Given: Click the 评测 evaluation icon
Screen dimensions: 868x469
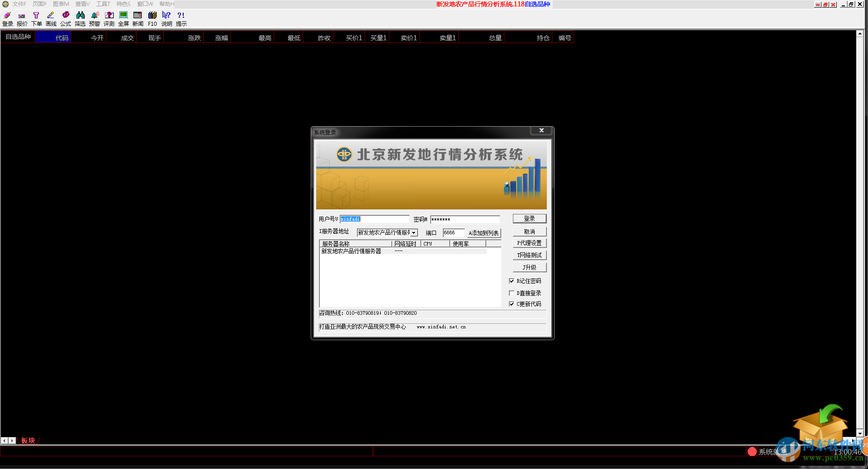Looking at the screenshot, I should (109, 19).
